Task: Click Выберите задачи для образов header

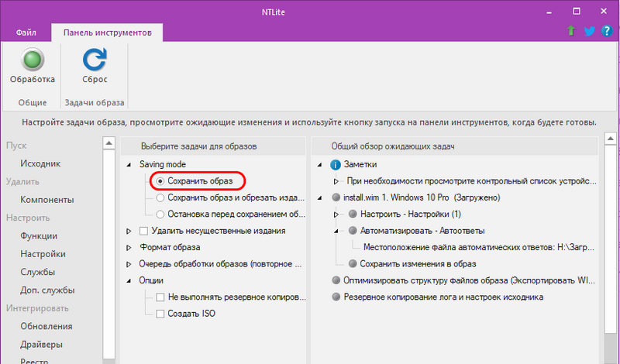Action: [199, 146]
